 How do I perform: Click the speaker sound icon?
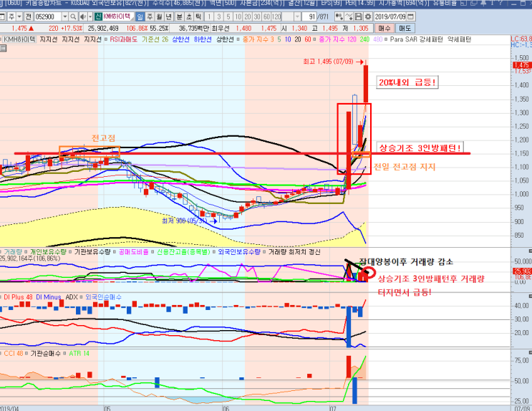click(x=82, y=16)
